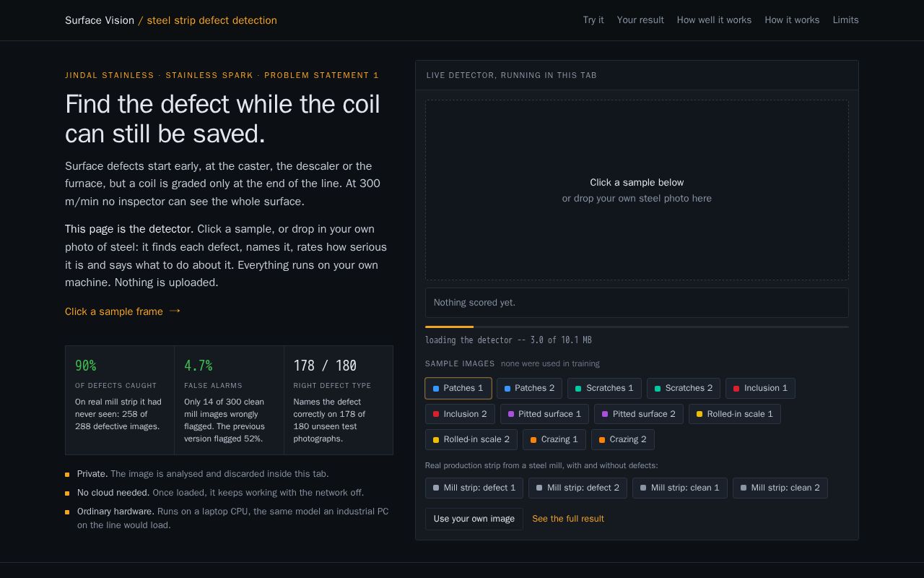Load the Patches 1 sample

pyautogui.click(x=458, y=389)
